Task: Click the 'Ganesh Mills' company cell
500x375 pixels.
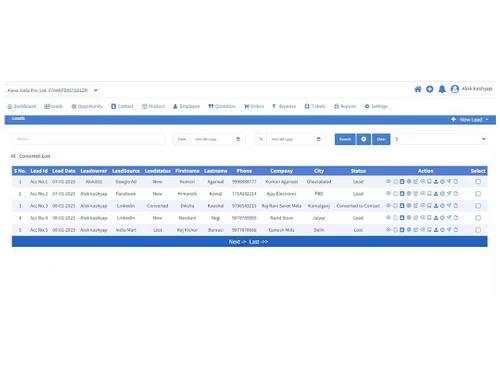Action: (281, 230)
